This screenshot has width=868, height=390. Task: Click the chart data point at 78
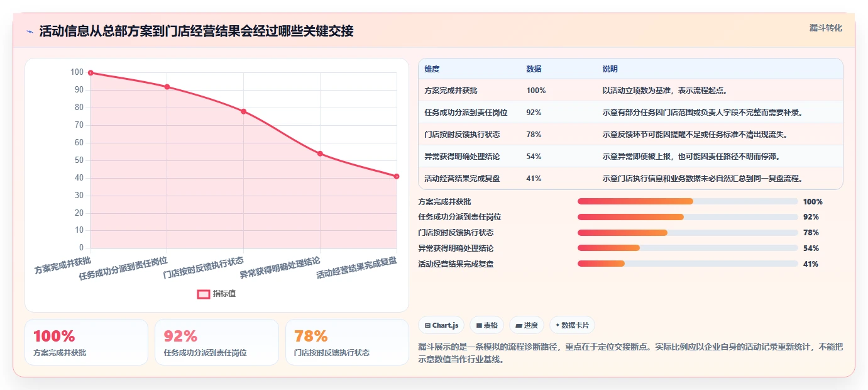(243, 111)
